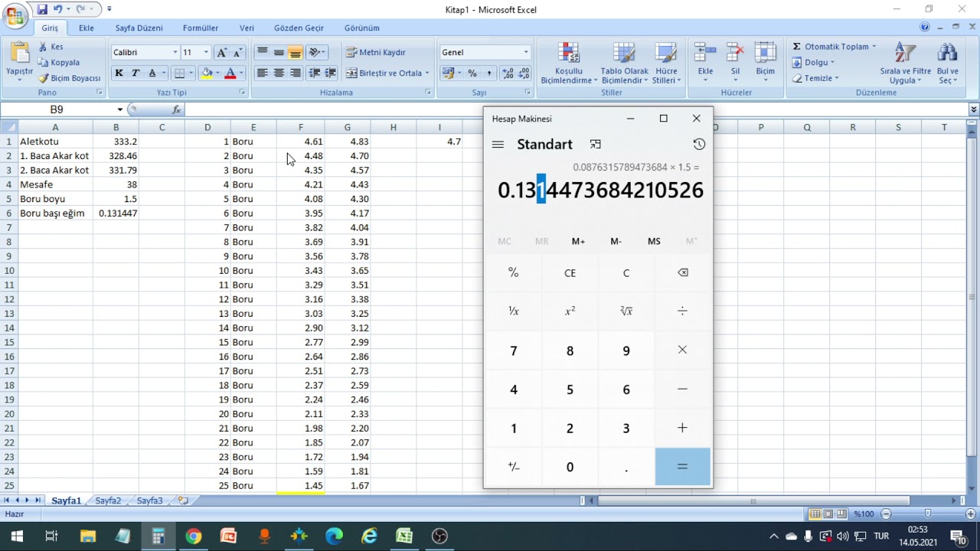The image size is (980, 551).
Task: Open the Temizle clear dropdown
Action: coord(816,78)
